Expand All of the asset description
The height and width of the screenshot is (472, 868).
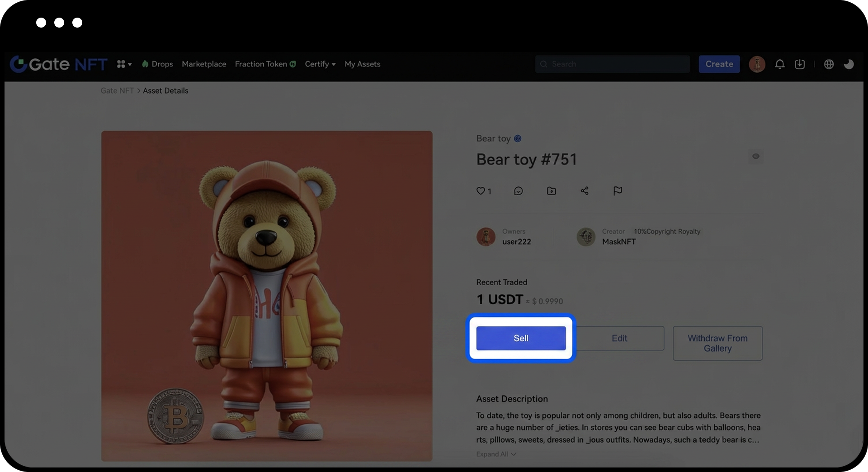[495, 454]
